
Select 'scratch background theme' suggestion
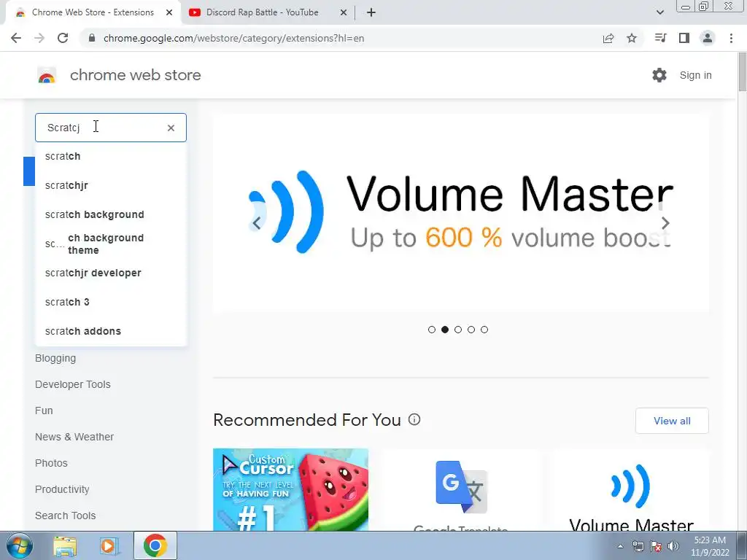pyautogui.click(x=111, y=244)
